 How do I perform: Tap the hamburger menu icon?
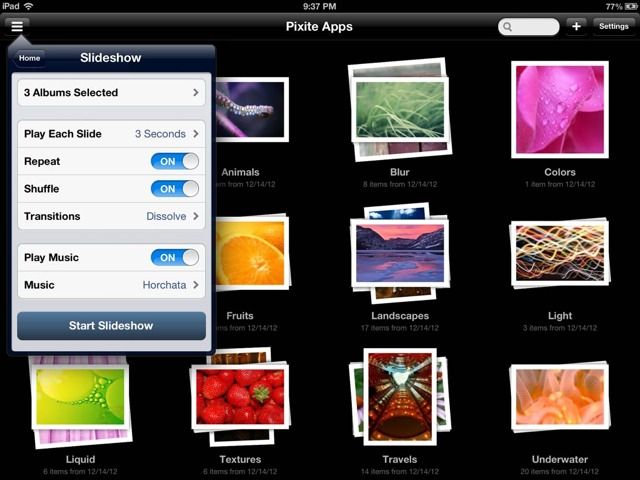[17, 27]
